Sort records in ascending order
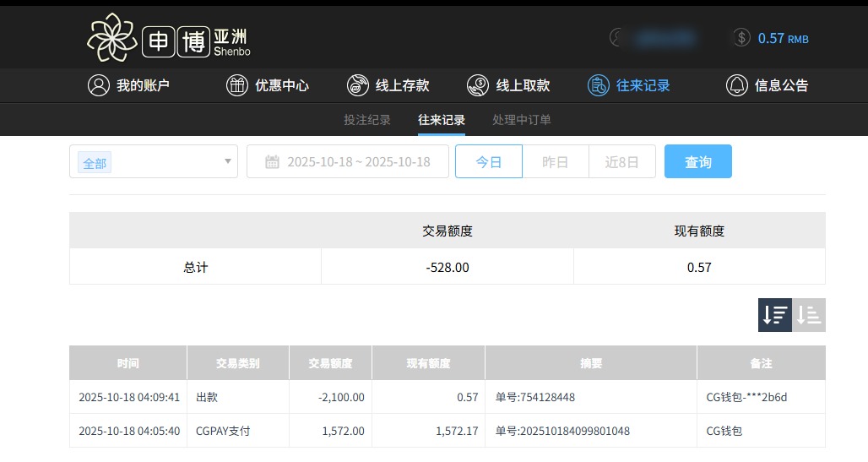 click(809, 315)
